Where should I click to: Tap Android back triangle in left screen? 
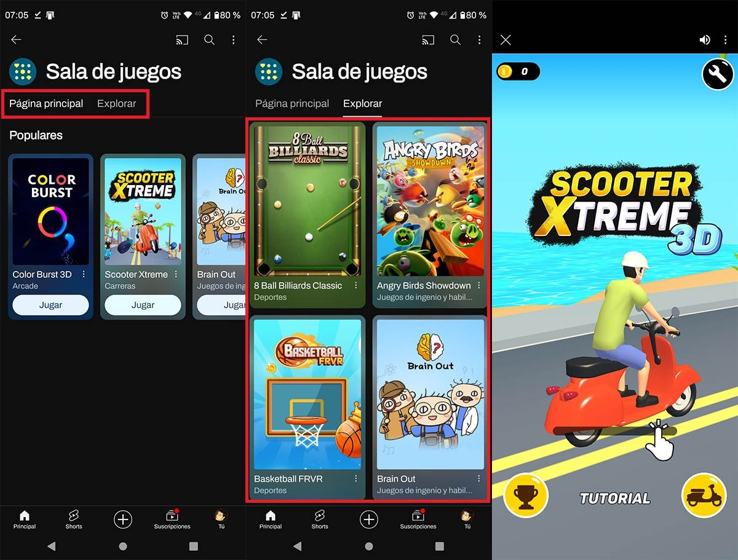pos(52,546)
